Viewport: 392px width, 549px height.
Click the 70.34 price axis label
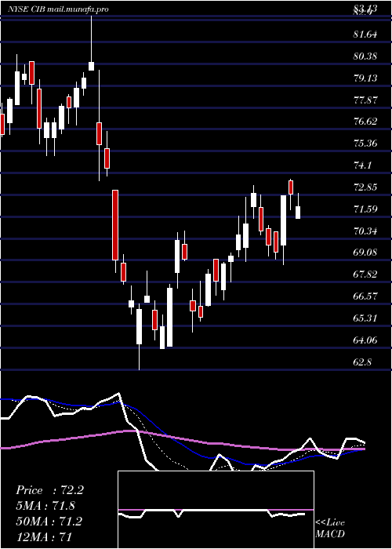[365, 231]
